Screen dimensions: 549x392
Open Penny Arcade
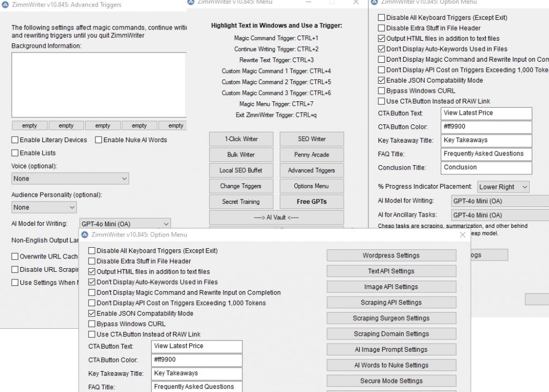pyautogui.click(x=311, y=155)
